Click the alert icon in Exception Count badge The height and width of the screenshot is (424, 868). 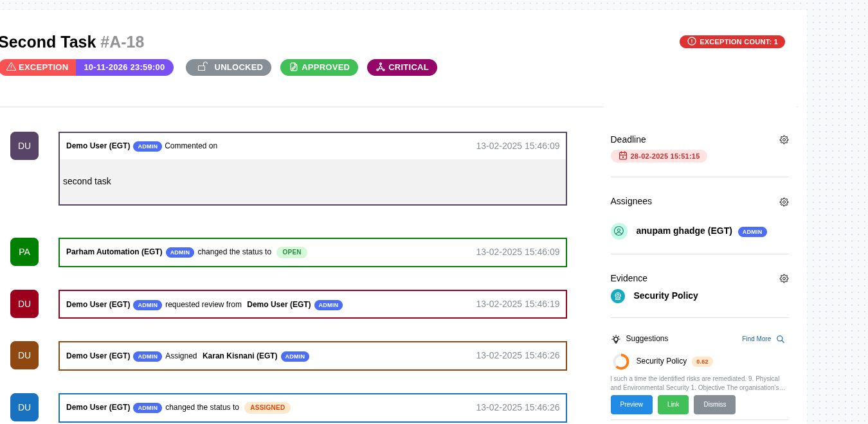(692, 41)
